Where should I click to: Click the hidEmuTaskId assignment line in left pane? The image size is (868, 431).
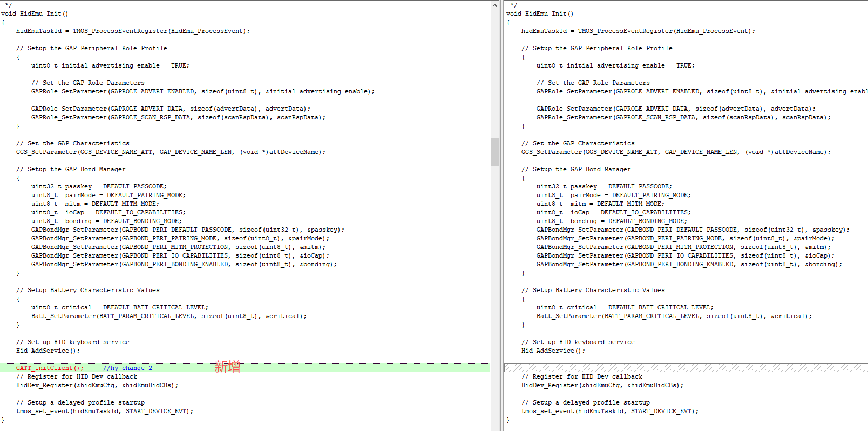tap(133, 31)
